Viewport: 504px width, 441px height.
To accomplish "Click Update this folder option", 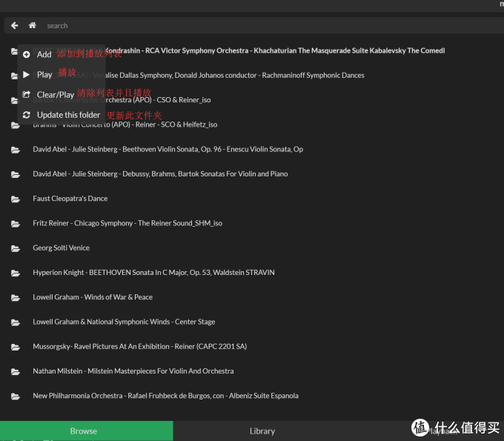I will pos(68,115).
